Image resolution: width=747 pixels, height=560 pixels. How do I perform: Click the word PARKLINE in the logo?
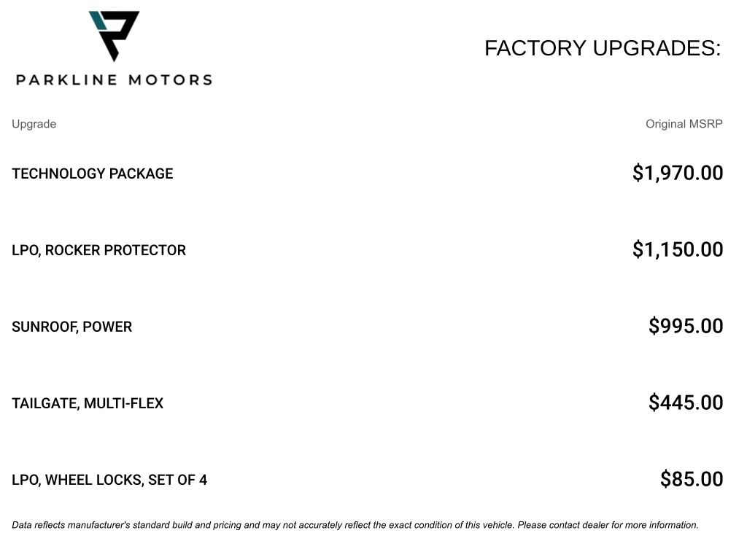66,79
